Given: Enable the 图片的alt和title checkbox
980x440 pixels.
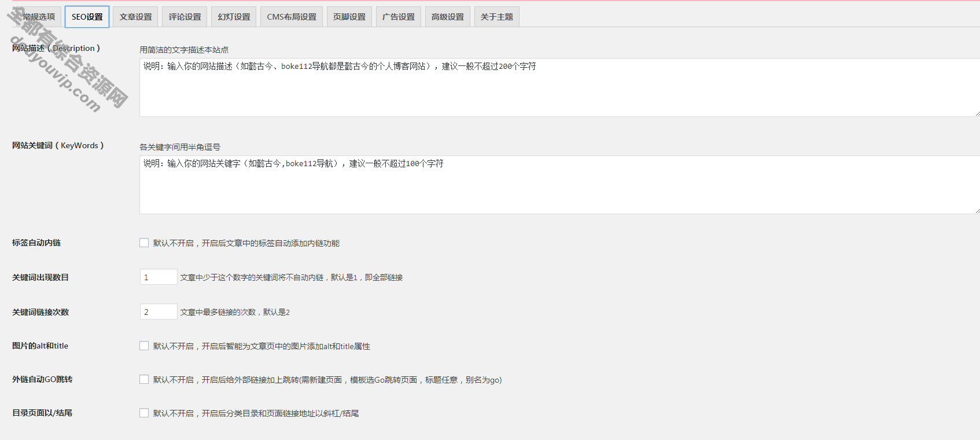Looking at the screenshot, I should tap(144, 346).
